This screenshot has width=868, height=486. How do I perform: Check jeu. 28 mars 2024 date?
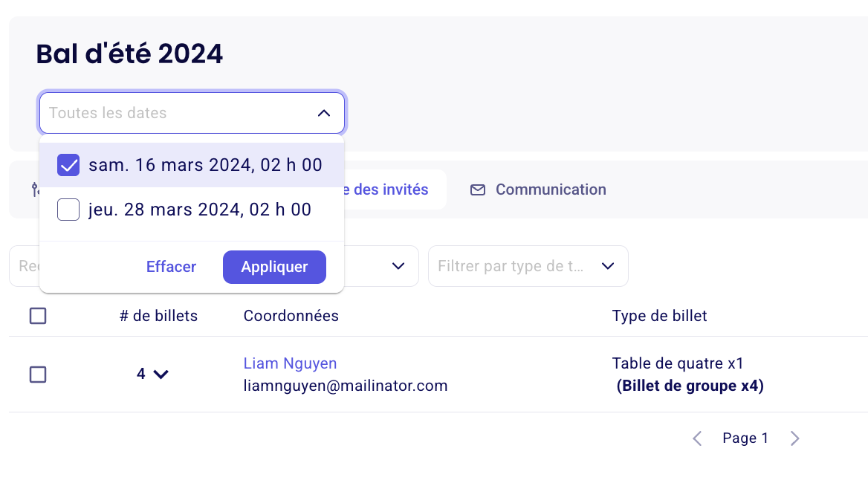(68, 210)
